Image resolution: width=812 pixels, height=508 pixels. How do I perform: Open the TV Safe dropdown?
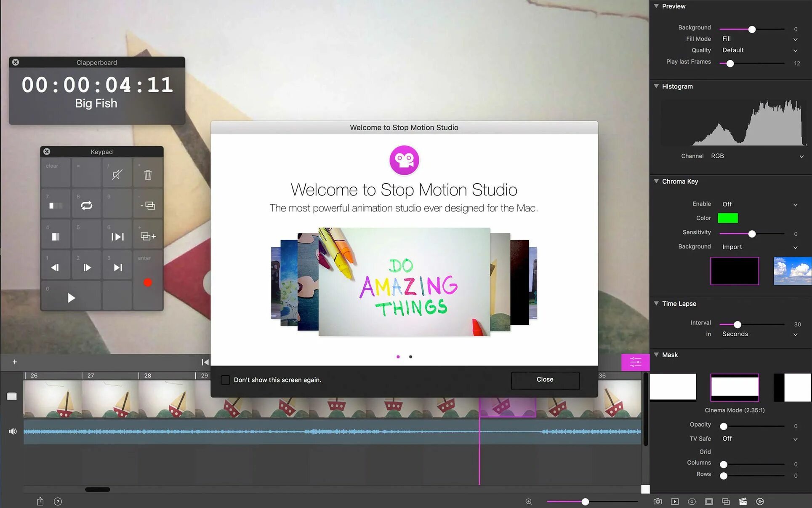point(760,438)
